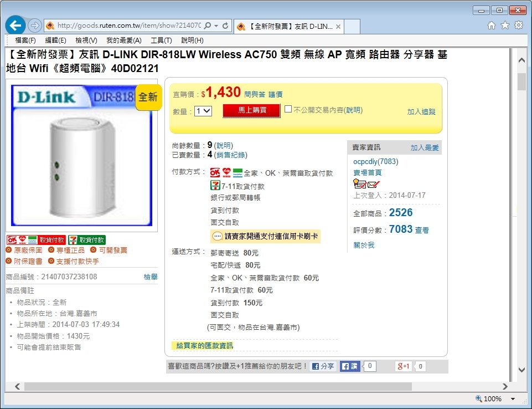Open the 數量 quantity dropdown
This screenshot has width=532, height=409.
203,111
